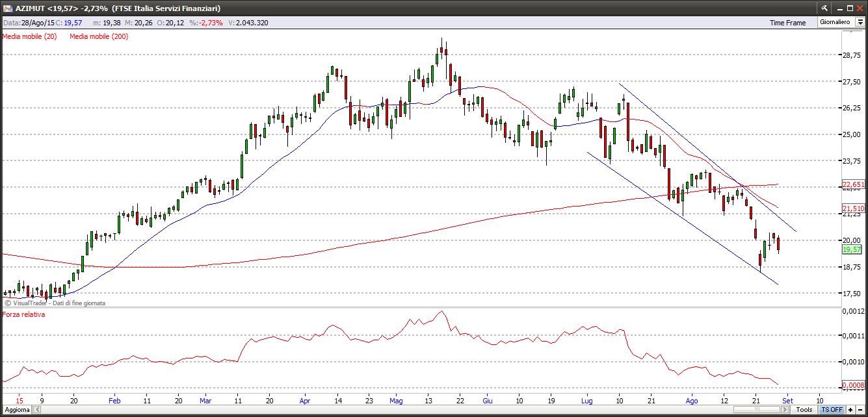Click the Time Frame label
The height and width of the screenshot is (417, 868).
[x=787, y=23]
